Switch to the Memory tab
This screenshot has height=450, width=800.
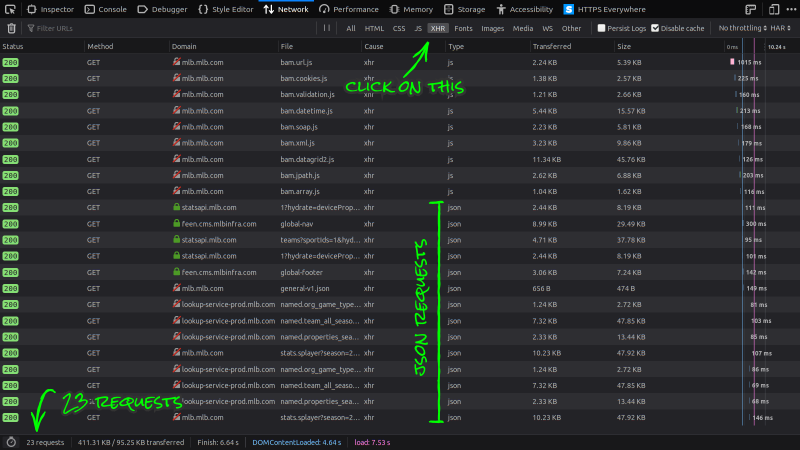pos(411,9)
